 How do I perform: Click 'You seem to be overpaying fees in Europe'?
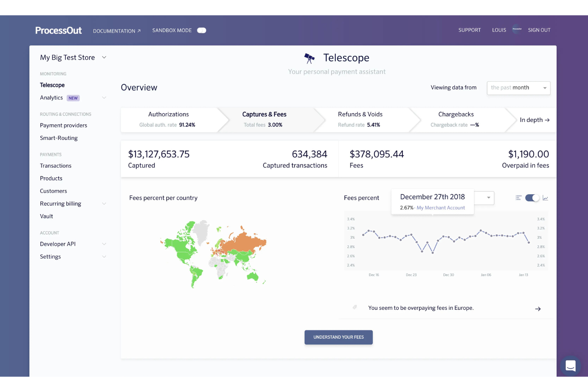421,308
